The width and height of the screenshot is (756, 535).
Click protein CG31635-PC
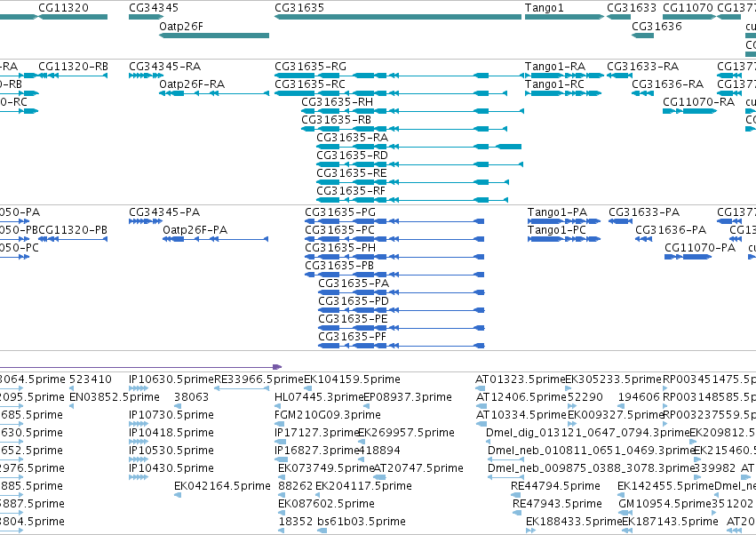tap(394, 239)
